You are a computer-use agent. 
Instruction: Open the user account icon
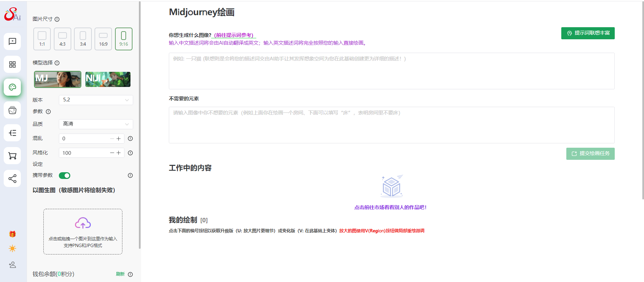point(12,265)
